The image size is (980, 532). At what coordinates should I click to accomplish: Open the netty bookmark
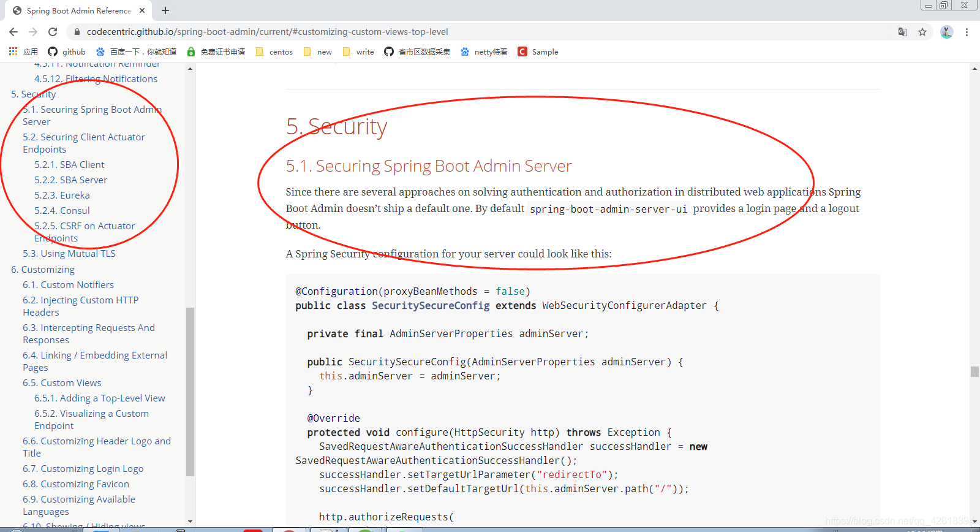pos(484,51)
